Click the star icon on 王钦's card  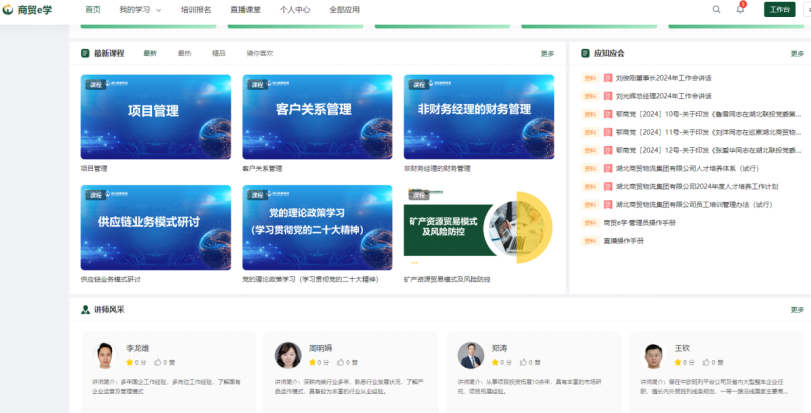[x=678, y=362]
